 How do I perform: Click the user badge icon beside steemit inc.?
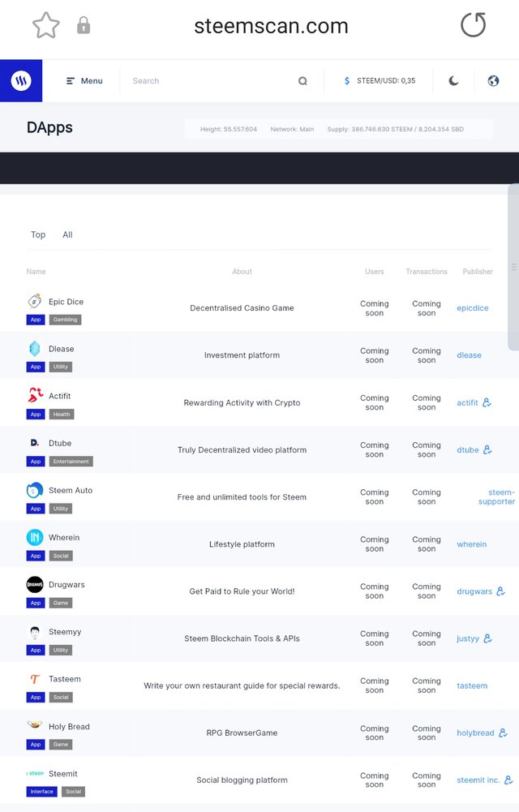pos(508,780)
